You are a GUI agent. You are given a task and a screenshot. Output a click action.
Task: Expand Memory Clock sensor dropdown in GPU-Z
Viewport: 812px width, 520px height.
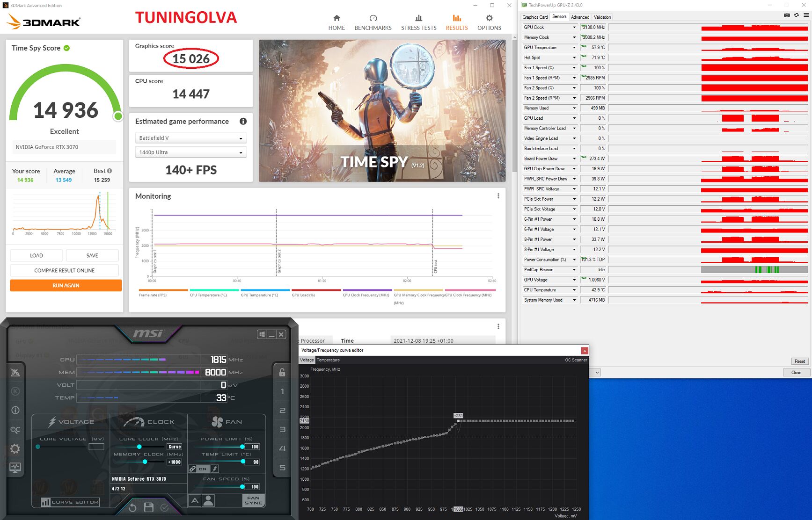(574, 37)
